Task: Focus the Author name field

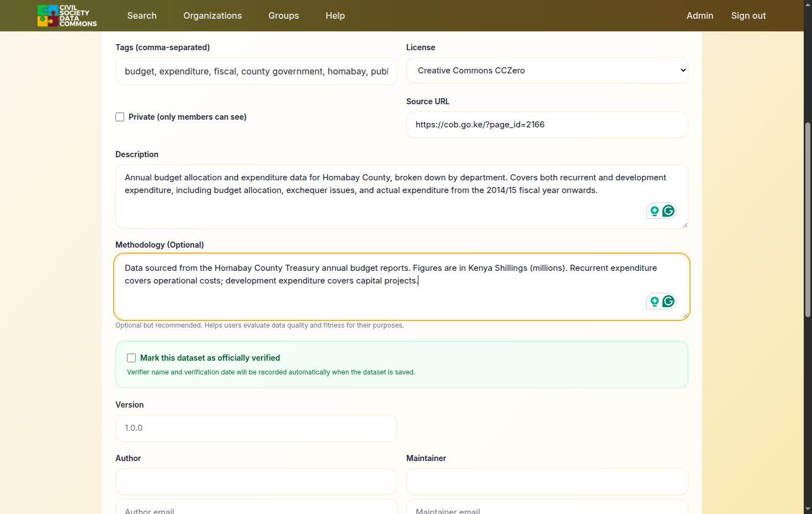Action: click(x=256, y=481)
